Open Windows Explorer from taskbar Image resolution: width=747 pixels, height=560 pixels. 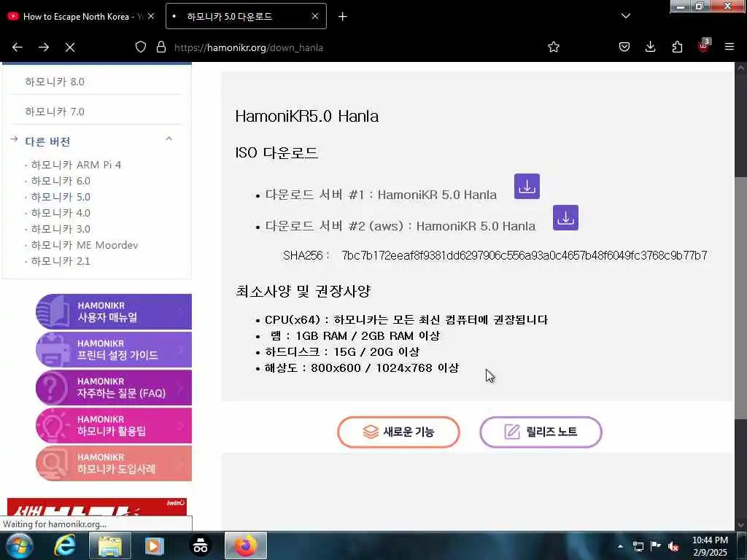[x=109, y=546]
